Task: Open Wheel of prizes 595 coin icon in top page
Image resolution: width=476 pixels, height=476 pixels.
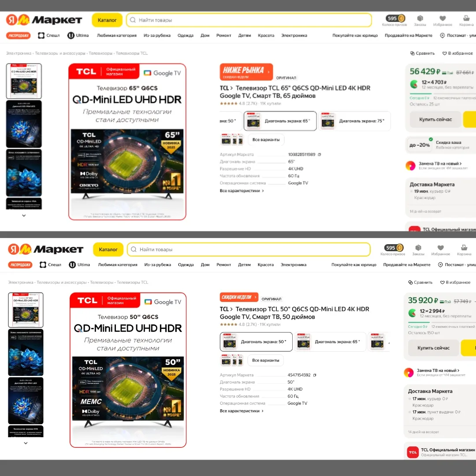Action: click(395, 19)
